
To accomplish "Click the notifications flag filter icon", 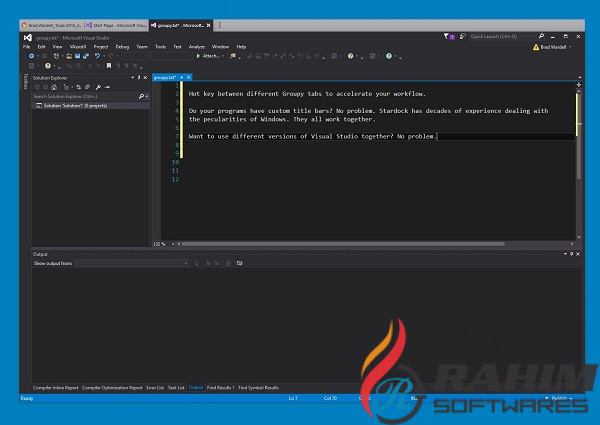I will (446, 36).
